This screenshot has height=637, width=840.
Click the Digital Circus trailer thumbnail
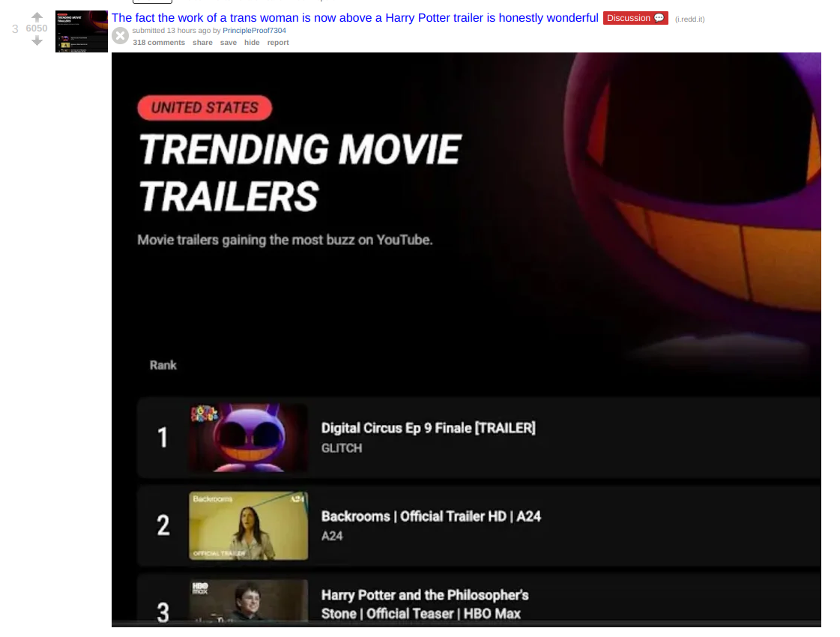tap(249, 438)
